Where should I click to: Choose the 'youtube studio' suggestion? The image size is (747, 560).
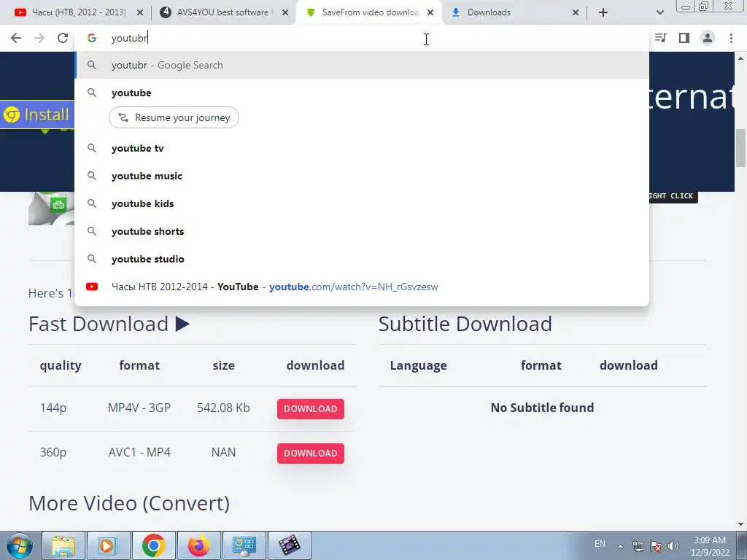362,259
